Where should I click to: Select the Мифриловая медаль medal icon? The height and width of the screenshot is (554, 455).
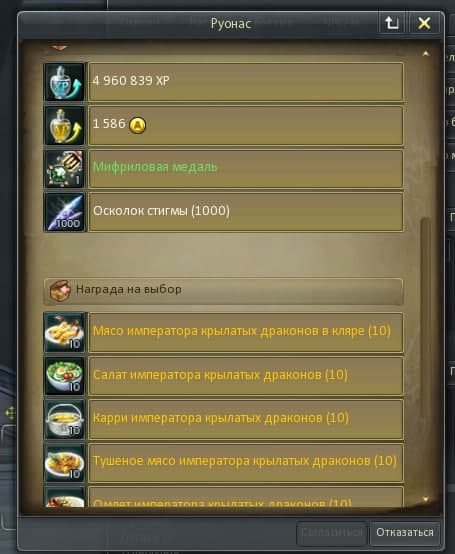(65, 169)
